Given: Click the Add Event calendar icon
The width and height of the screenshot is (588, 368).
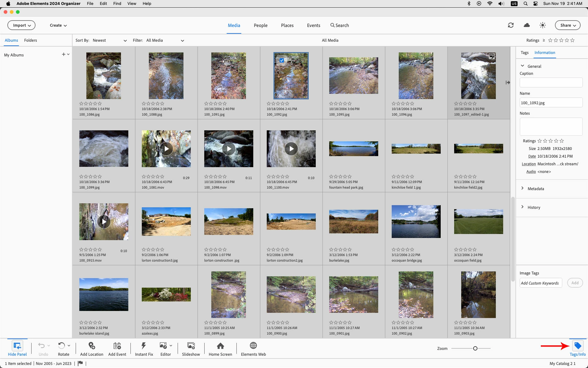Looking at the screenshot, I should (117, 346).
